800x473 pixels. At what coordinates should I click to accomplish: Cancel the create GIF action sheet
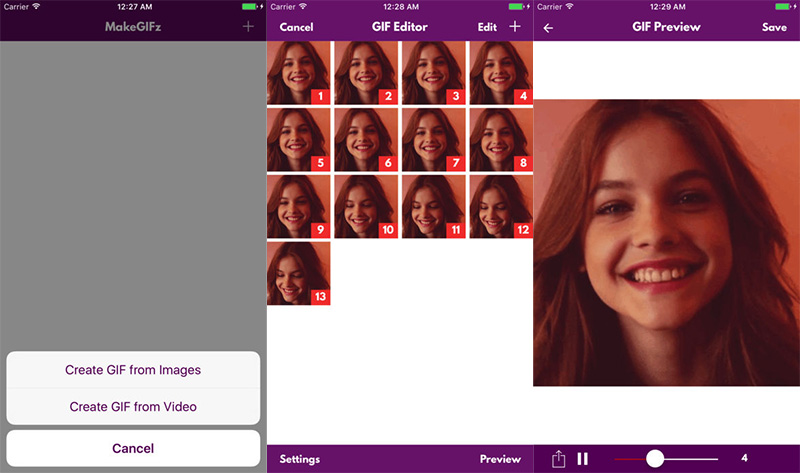[133, 448]
